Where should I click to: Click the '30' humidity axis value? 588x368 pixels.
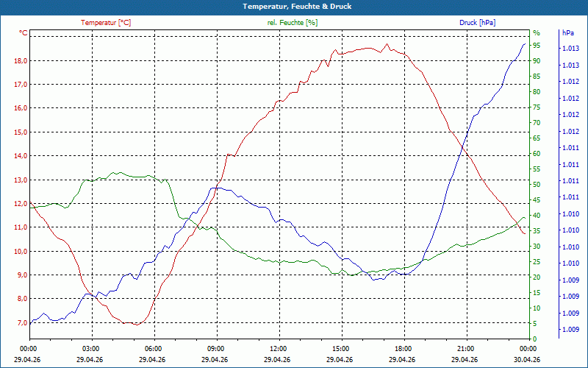[537, 247]
